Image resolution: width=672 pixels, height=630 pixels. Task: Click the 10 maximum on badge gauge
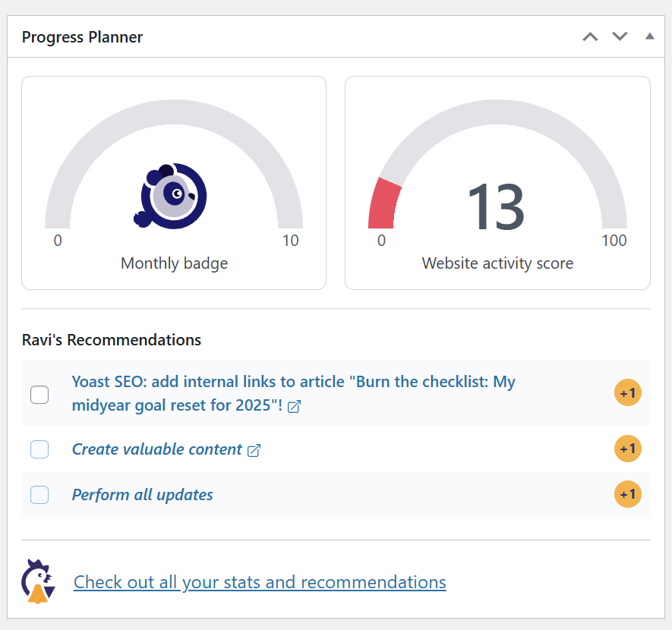[x=290, y=241]
